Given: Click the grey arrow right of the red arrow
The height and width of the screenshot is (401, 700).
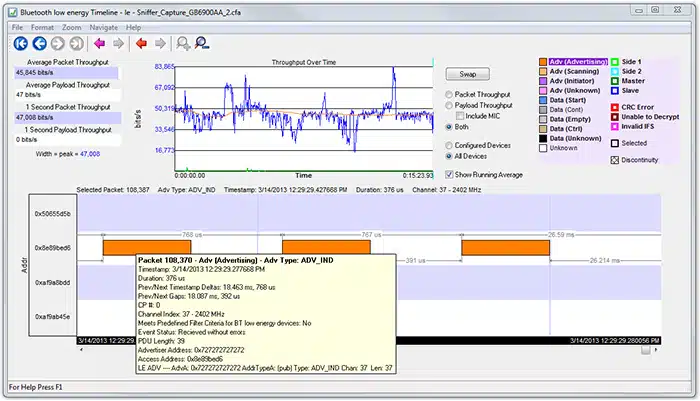Looking at the screenshot, I should coord(159,43).
